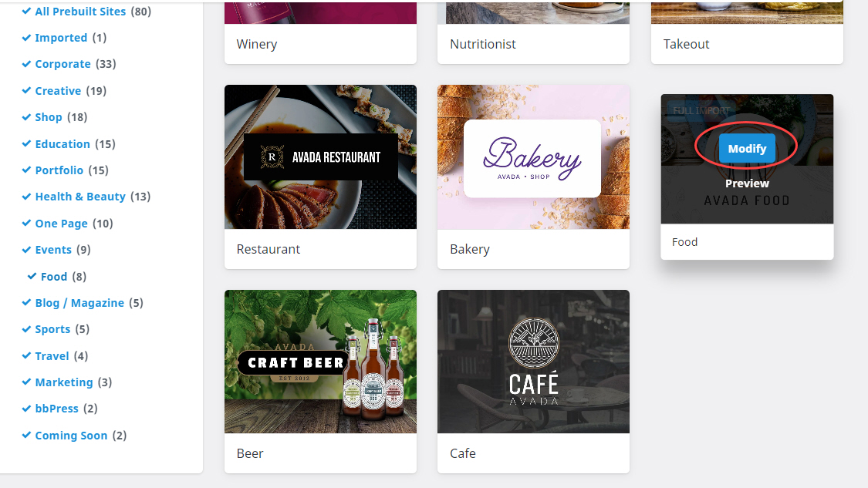
Task: Open the Café Avada site thumbnail
Action: (x=533, y=362)
